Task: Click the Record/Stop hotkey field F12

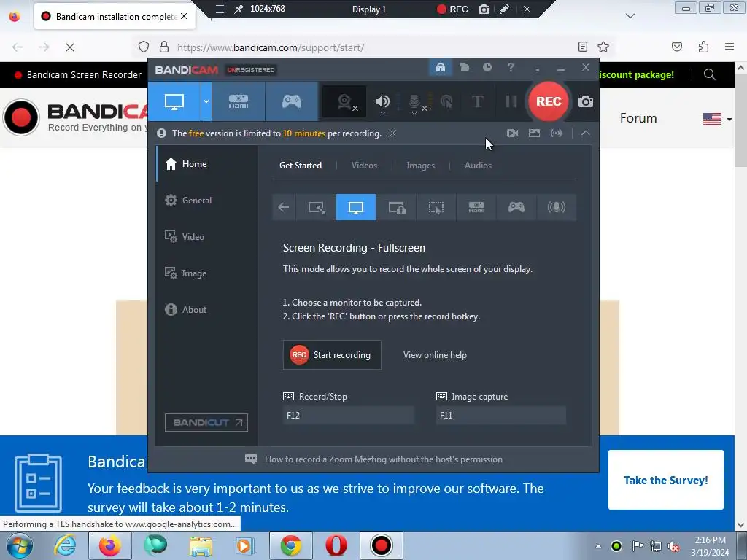Action: point(348,415)
